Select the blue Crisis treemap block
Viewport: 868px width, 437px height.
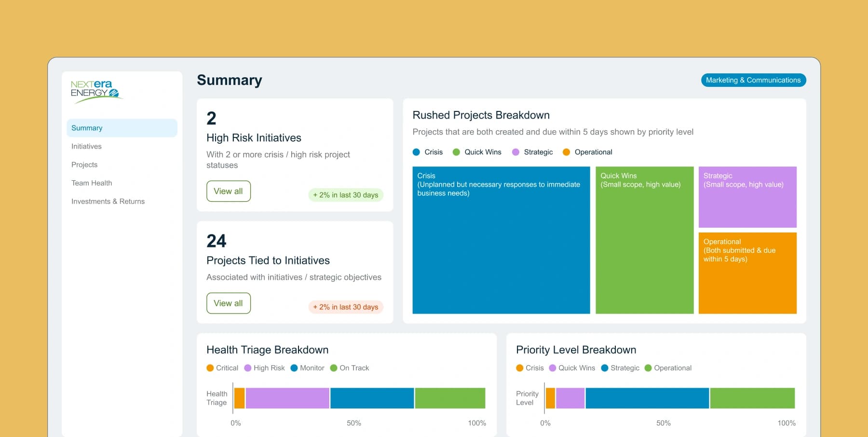coord(502,240)
